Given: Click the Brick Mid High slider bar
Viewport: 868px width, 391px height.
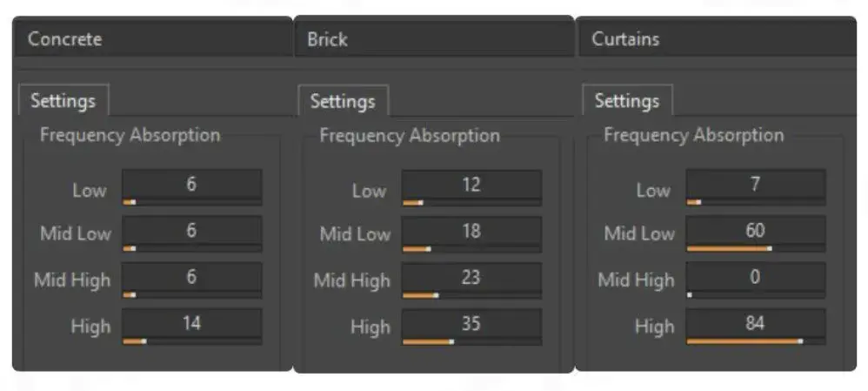Looking at the screenshot, I should (x=471, y=295).
